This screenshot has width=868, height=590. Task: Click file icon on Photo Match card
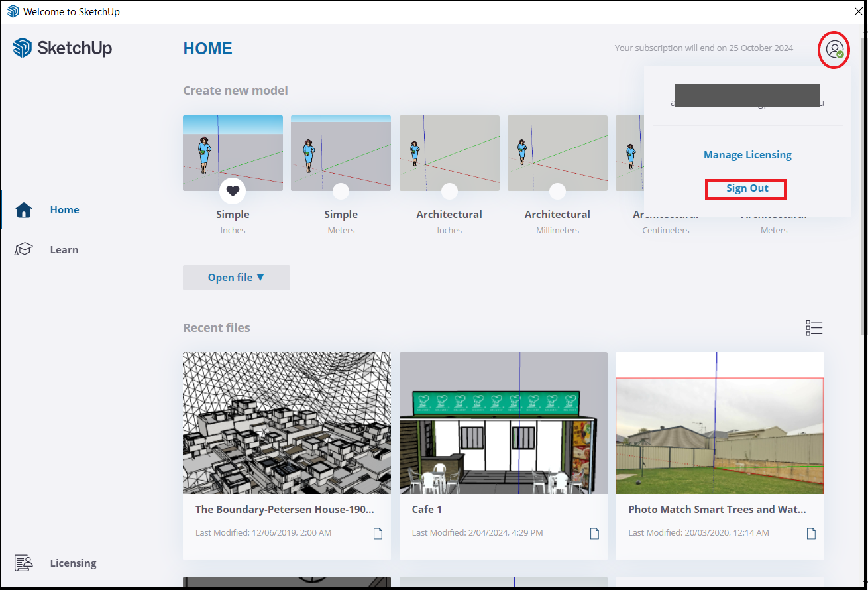(810, 534)
